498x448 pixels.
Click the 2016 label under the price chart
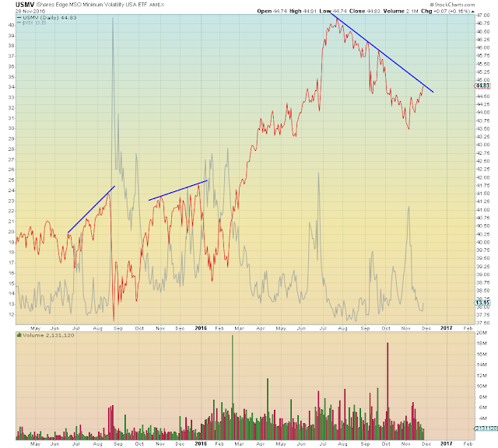coord(201,328)
